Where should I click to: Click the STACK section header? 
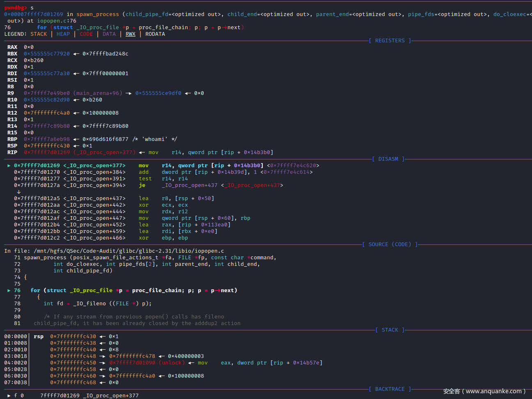pyautogui.click(x=390, y=330)
